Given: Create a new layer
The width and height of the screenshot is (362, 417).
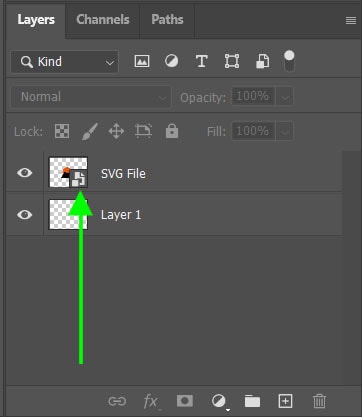Looking at the screenshot, I should [x=285, y=401].
